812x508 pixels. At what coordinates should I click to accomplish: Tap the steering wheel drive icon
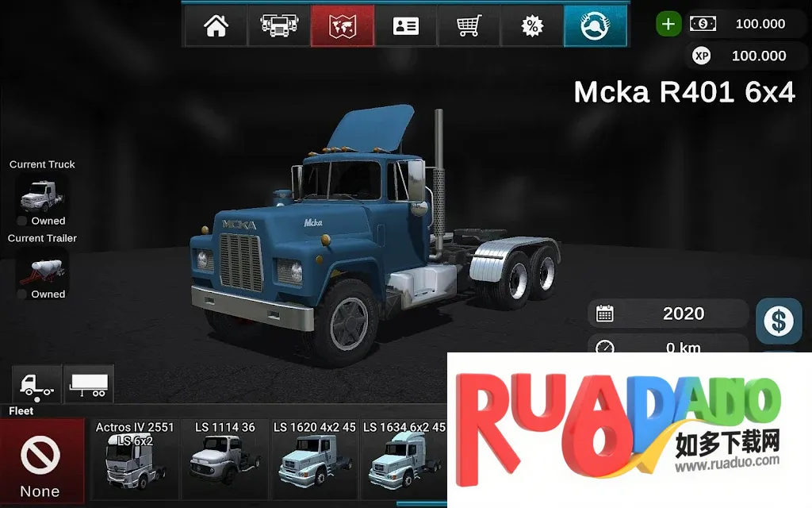click(x=596, y=26)
